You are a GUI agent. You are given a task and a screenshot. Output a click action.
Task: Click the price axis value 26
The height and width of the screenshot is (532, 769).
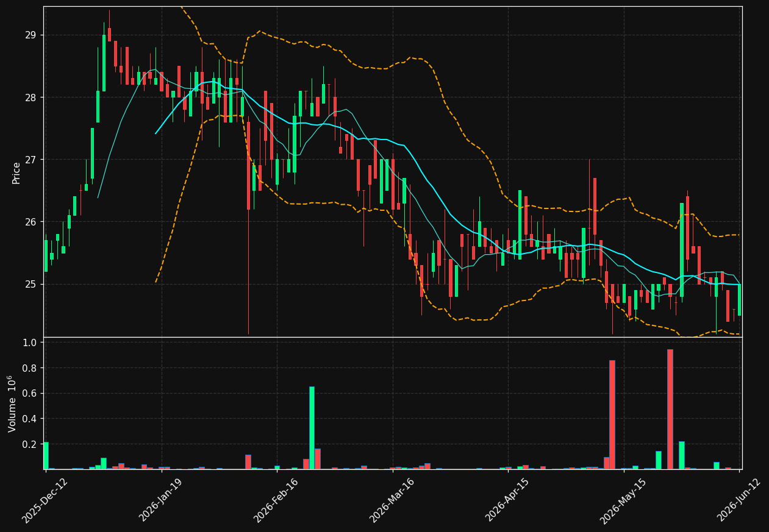[x=30, y=222]
